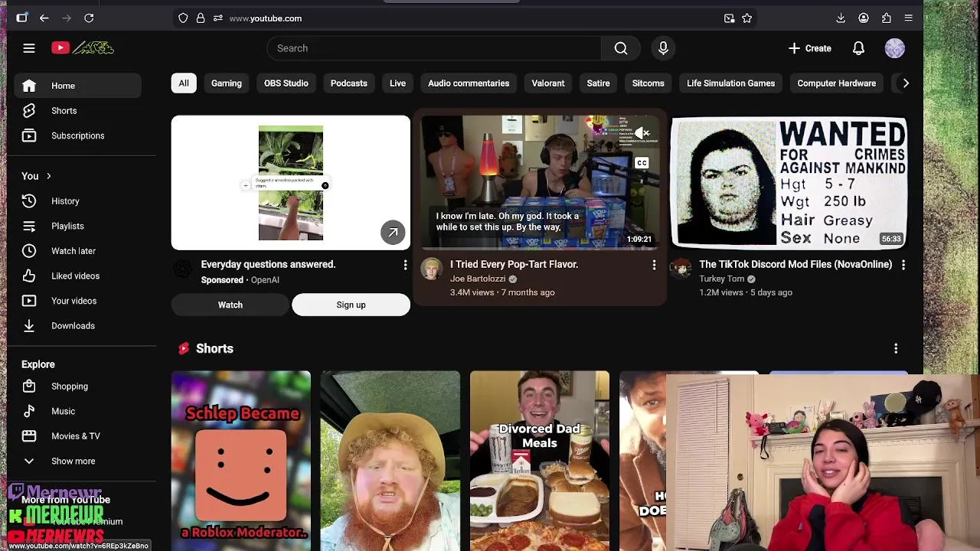980x551 pixels.
Task: Open WANTED poster video thumbnail
Action: tap(789, 182)
